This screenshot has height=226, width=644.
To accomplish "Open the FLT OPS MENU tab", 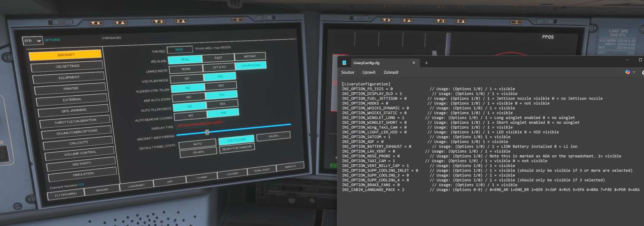I will point(65,195).
